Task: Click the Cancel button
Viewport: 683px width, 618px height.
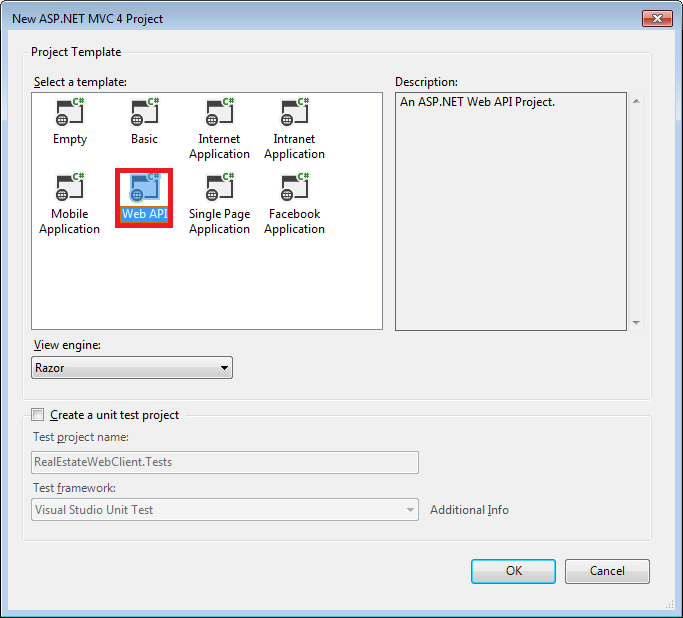Action: point(607,571)
